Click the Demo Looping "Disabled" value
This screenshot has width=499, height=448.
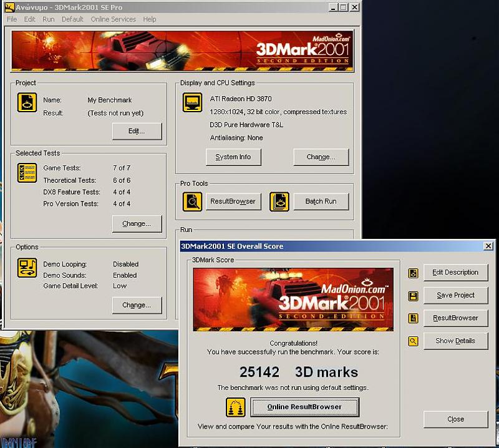(x=126, y=265)
